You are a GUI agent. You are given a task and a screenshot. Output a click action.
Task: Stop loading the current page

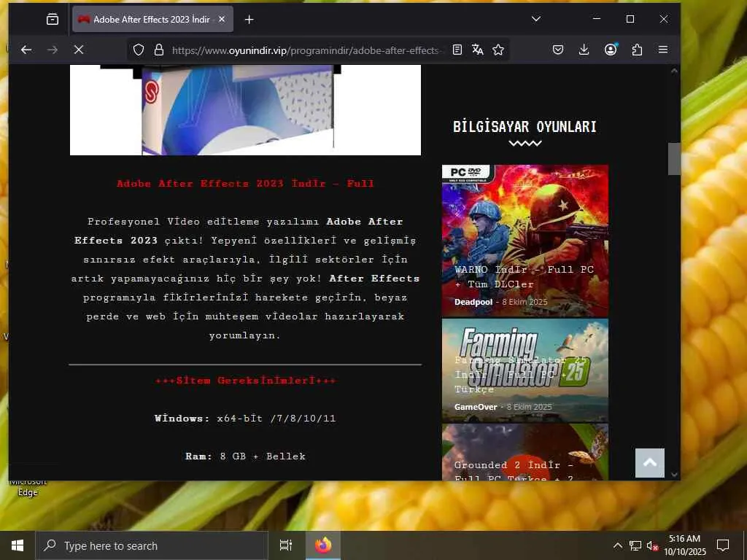79,50
